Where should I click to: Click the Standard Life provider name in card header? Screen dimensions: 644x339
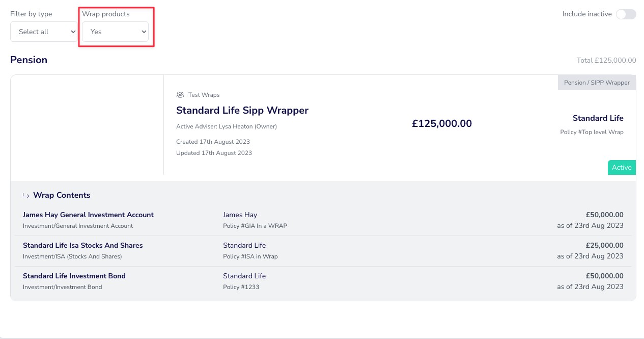click(x=598, y=118)
